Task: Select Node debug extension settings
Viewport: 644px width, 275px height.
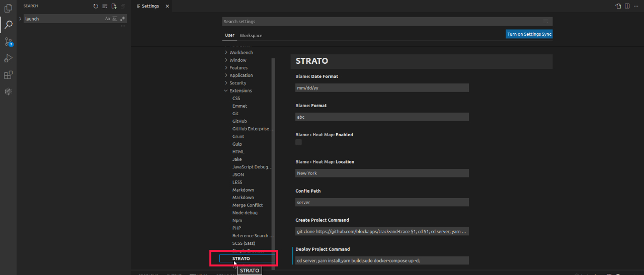Action: (245, 213)
